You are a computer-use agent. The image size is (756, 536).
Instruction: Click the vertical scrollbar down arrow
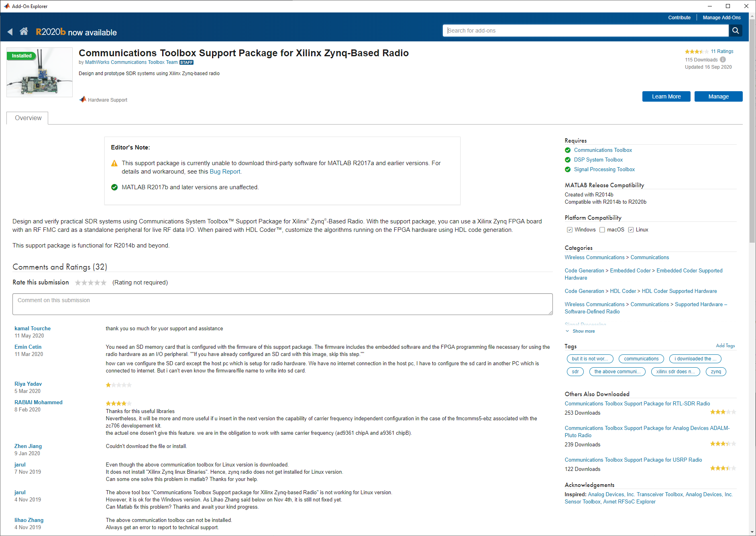click(x=752, y=532)
